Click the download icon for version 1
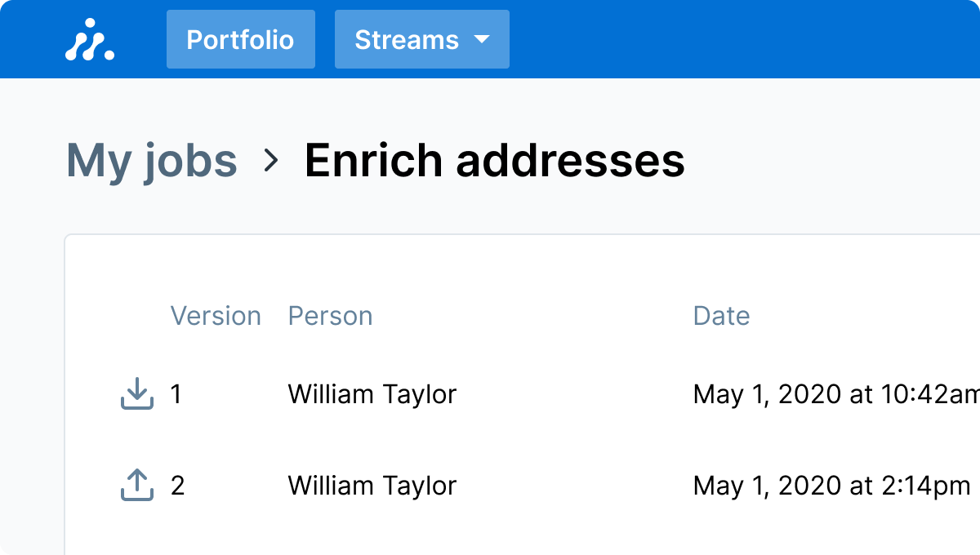Viewport: 980px width, 555px height. (137, 393)
